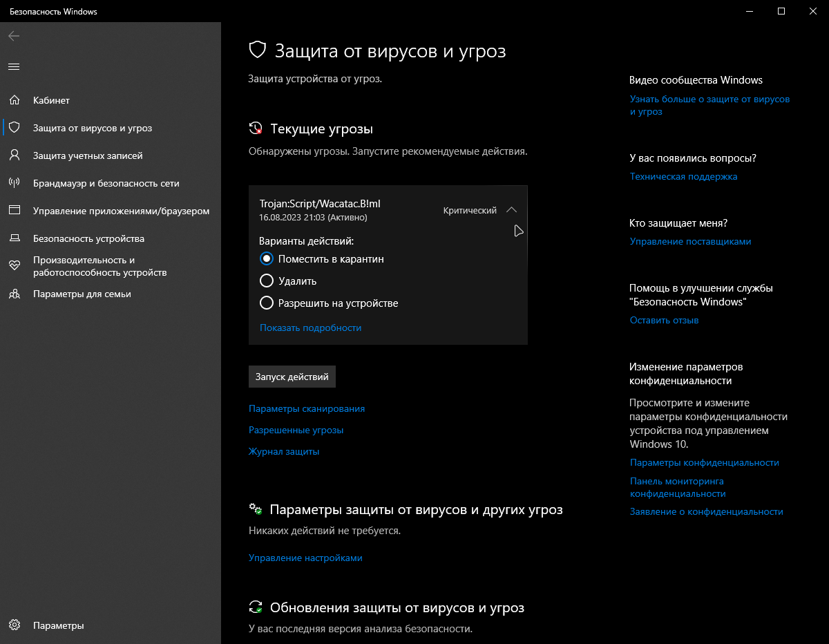Click the firewall network signal icon
The width and height of the screenshot is (829, 644).
(x=14, y=183)
